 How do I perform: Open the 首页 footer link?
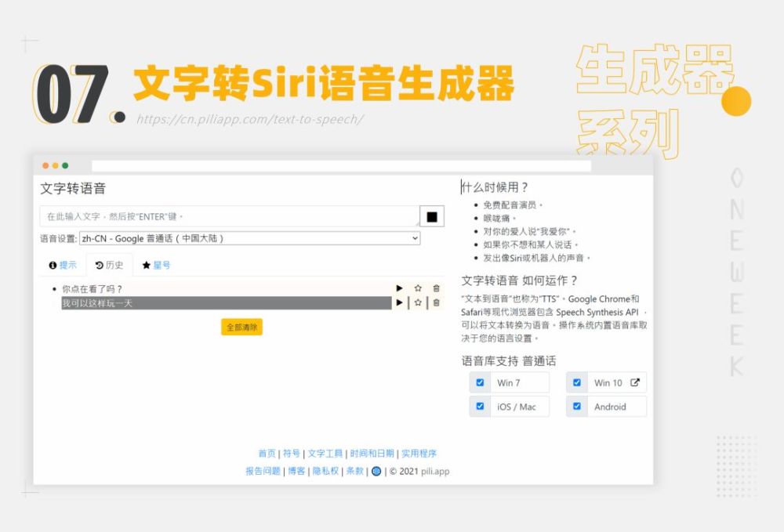267,454
